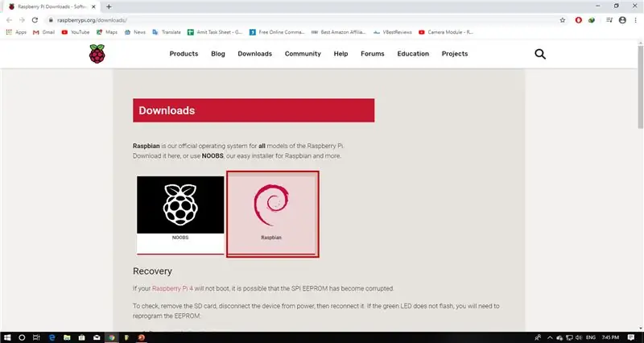
Task: Close the Raspberry Pi Downloads tab
Action: [93, 6]
